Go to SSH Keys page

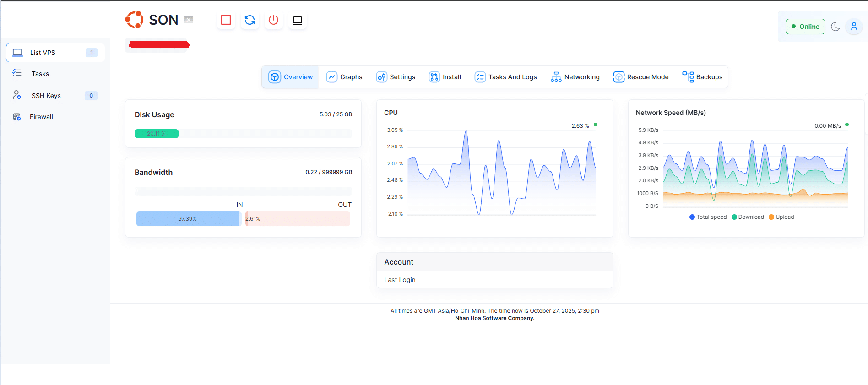[x=46, y=96]
